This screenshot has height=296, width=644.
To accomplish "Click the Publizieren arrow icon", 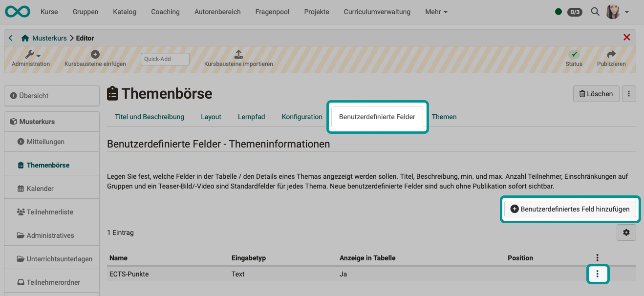I will tap(611, 55).
